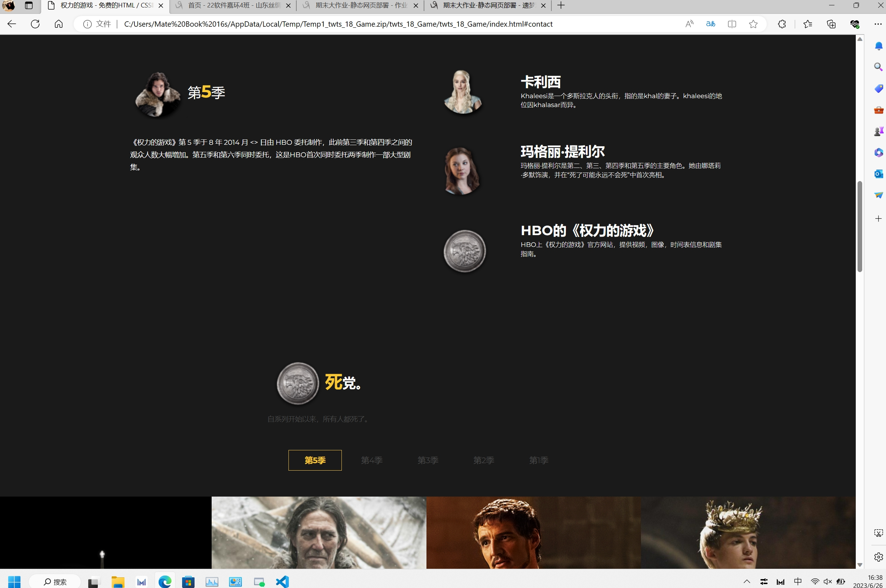Open Outlook from Edge sidebar

(878, 174)
